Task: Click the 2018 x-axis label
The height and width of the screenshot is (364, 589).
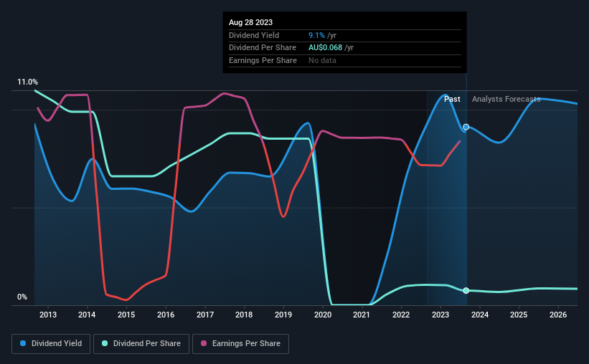Action: click(x=244, y=315)
